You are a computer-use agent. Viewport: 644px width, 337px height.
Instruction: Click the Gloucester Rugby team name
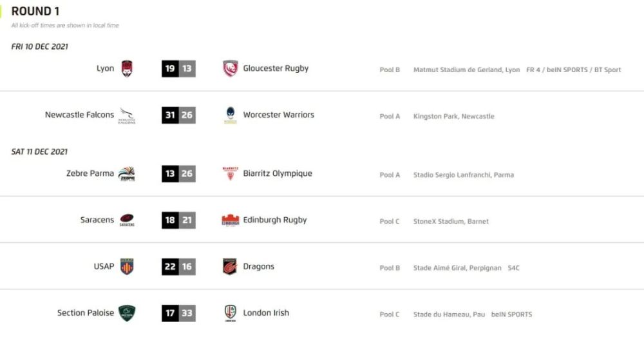point(276,69)
